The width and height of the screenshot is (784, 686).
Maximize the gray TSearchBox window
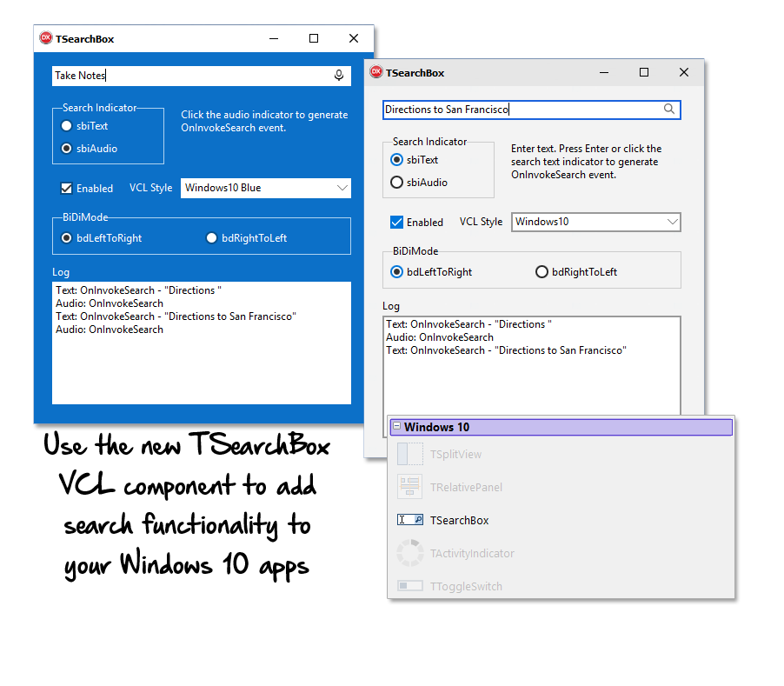tap(644, 72)
